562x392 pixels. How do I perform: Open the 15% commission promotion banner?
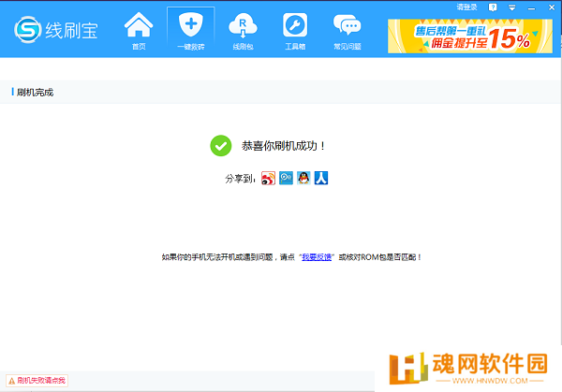(x=470, y=36)
